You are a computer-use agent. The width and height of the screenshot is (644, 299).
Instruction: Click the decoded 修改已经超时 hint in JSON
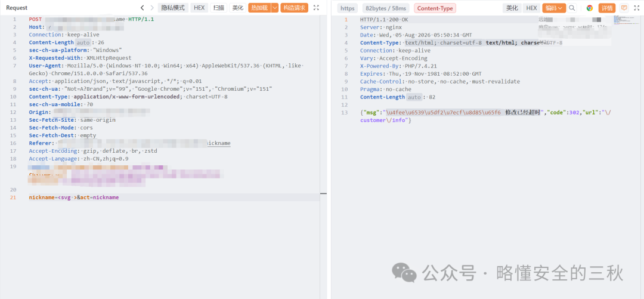pos(522,112)
